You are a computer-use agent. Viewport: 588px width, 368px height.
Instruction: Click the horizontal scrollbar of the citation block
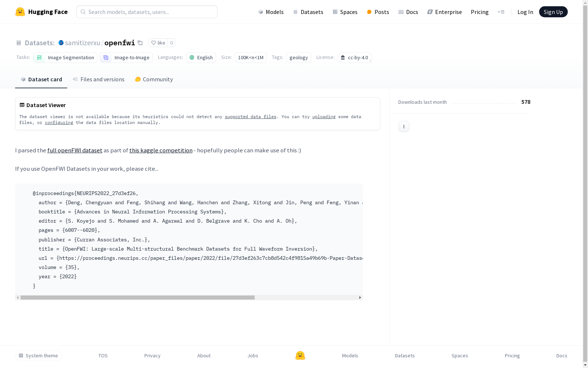pos(137,297)
